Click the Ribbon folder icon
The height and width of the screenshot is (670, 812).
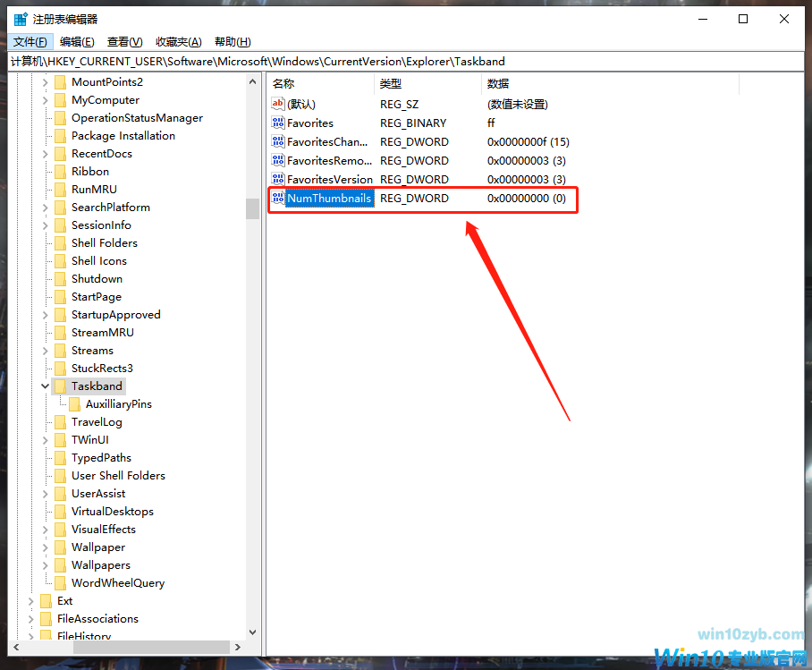click(61, 172)
